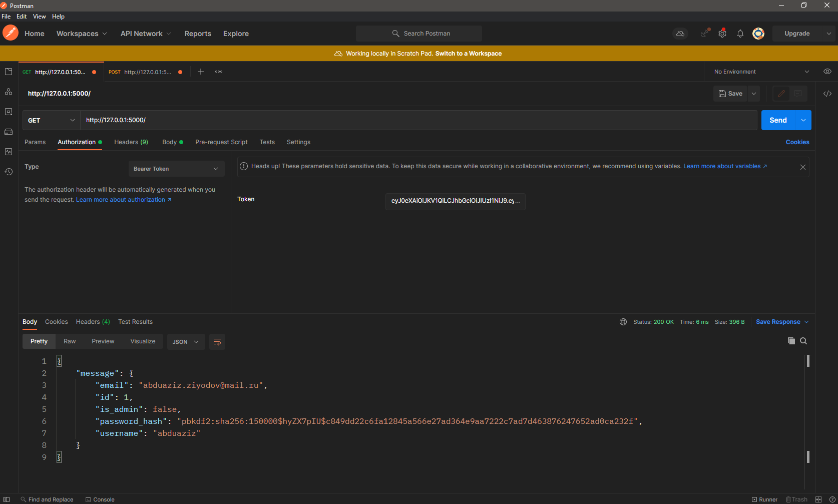Show the response Raw view
The width and height of the screenshot is (838, 504).
click(x=70, y=341)
